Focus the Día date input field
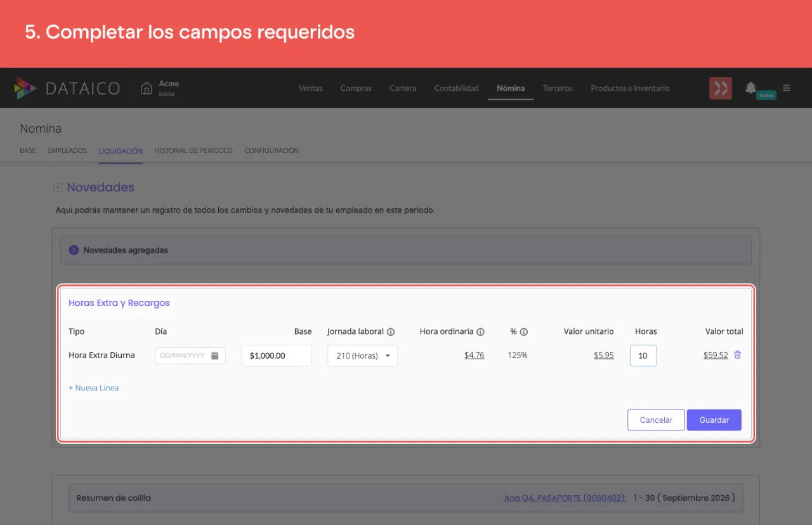Screen dimensions: 812x525 tap(190, 356)
